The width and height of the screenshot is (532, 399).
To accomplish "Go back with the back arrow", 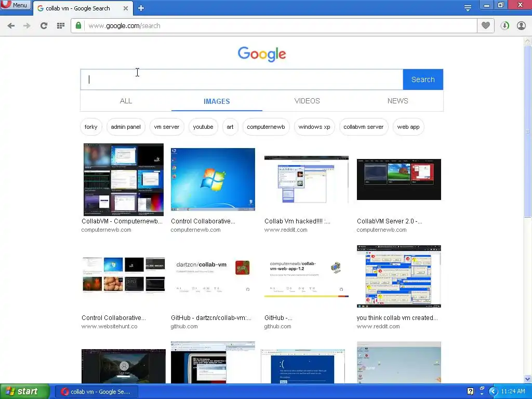I will (x=11, y=26).
